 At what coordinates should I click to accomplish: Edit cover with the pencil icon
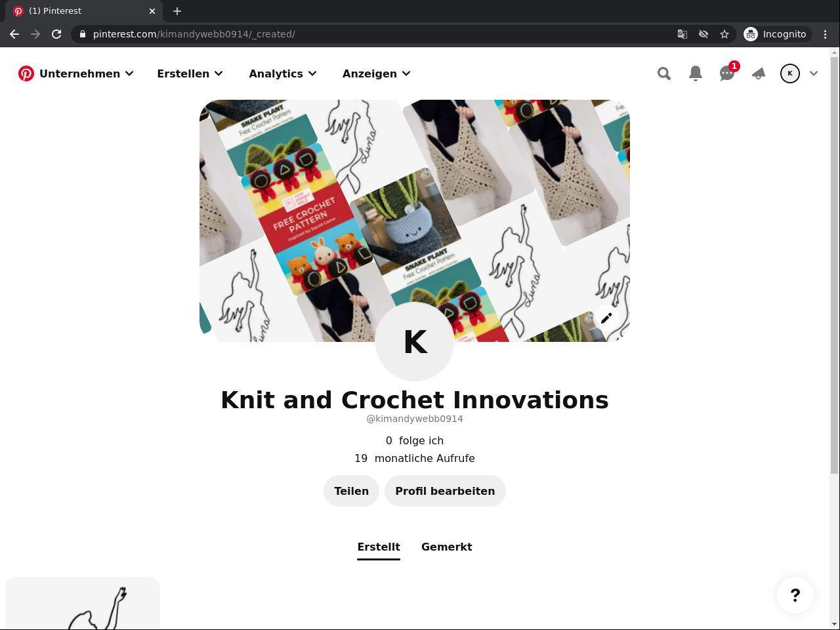[x=606, y=318]
